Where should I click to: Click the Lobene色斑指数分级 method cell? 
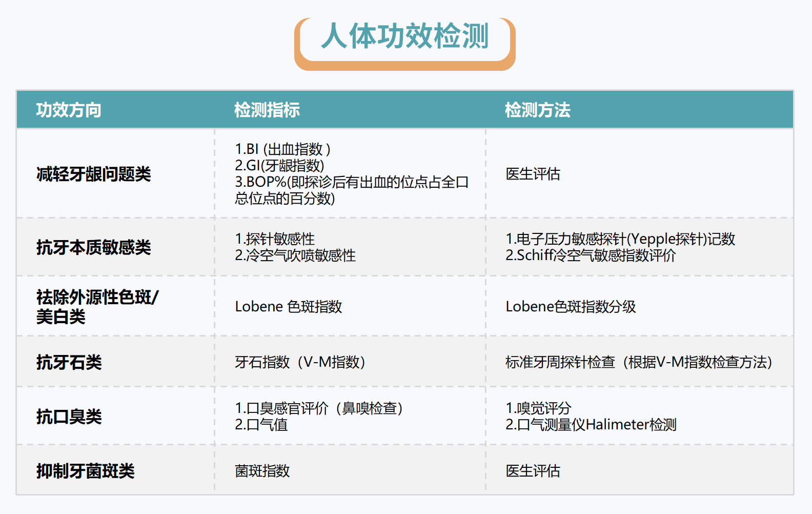click(571, 307)
